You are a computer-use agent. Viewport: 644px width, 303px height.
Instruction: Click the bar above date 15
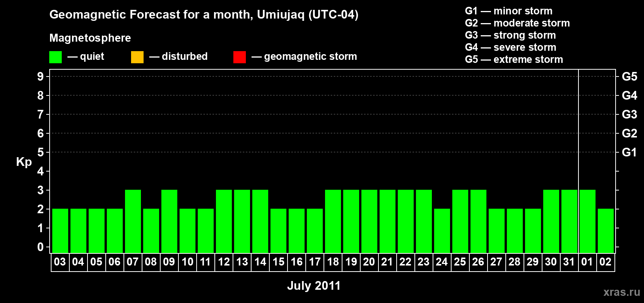[278, 231]
